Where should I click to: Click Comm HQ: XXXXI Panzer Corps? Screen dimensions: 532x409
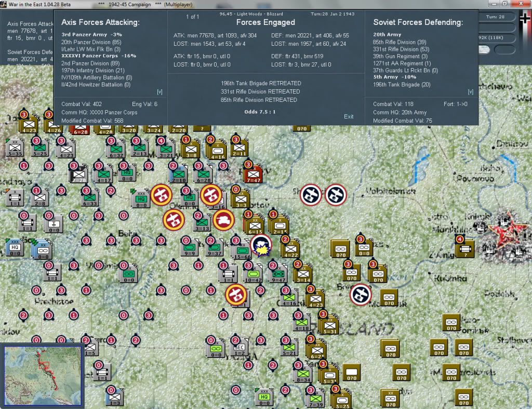[99, 112]
